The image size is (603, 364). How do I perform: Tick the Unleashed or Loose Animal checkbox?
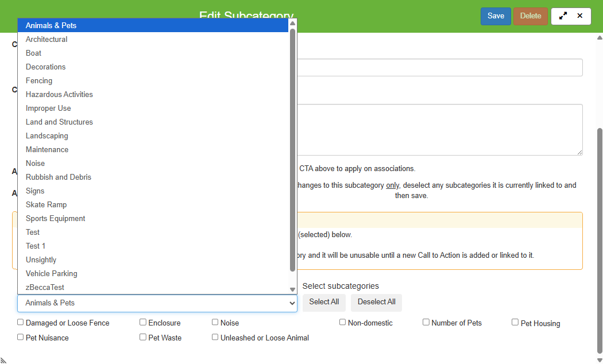[x=215, y=338]
